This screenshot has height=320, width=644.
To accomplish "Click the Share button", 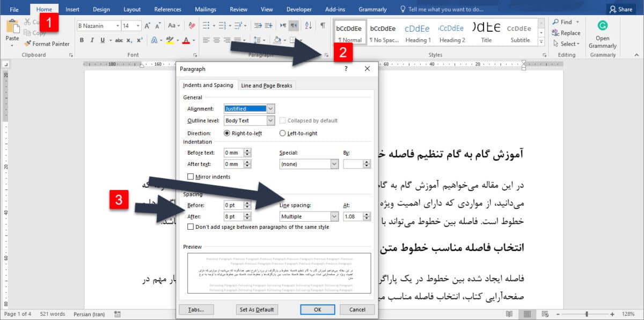I will [x=620, y=9].
